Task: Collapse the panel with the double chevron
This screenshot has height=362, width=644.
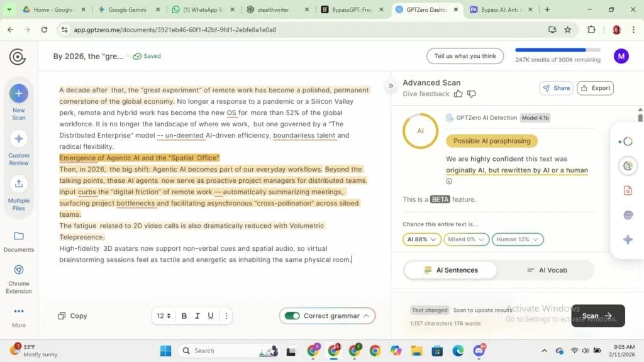Action: pos(391,86)
